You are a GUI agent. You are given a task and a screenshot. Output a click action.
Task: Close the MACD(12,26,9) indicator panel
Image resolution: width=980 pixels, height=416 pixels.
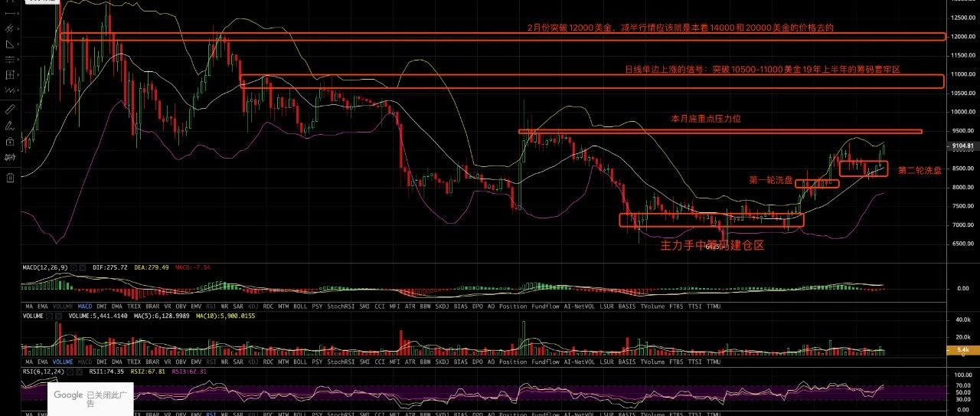pyautogui.click(x=83, y=268)
